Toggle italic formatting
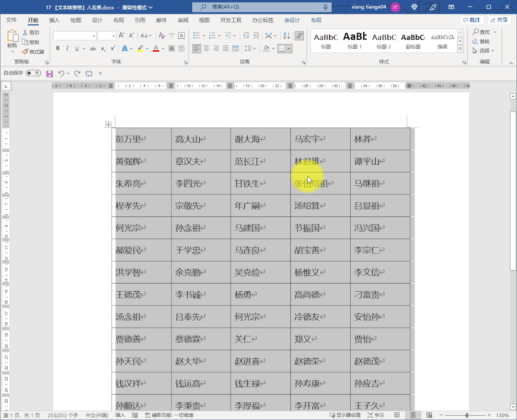This screenshot has width=517, height=420. (x=67, y=48)
